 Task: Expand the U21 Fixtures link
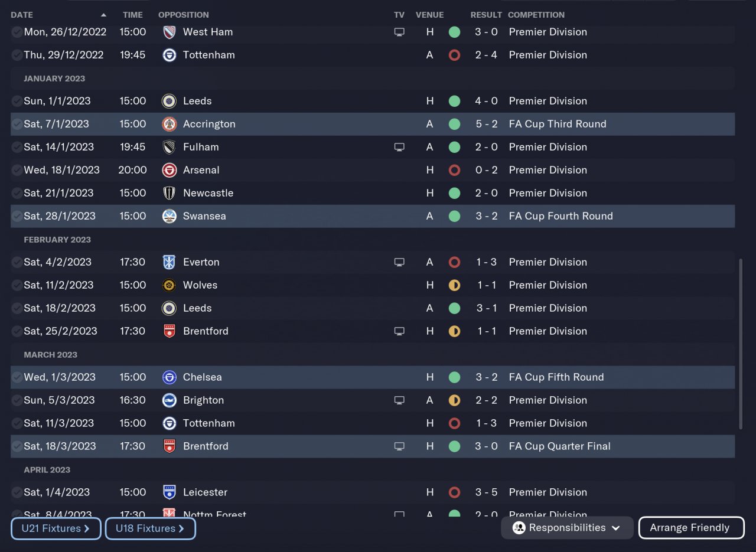click(x=56, y=528)
